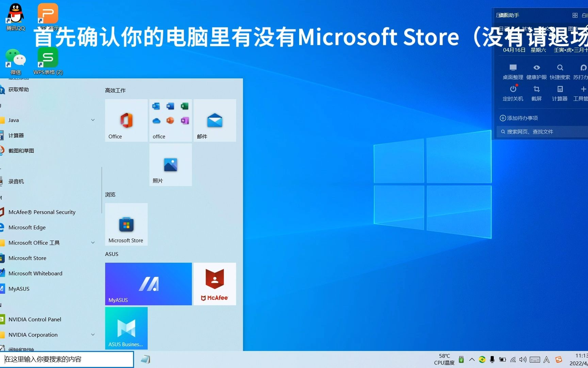Open the orange WPS演示 desktop shortcut
This screenshot has width=588, height=368.
pyautogui.click(x=48, y=17)
